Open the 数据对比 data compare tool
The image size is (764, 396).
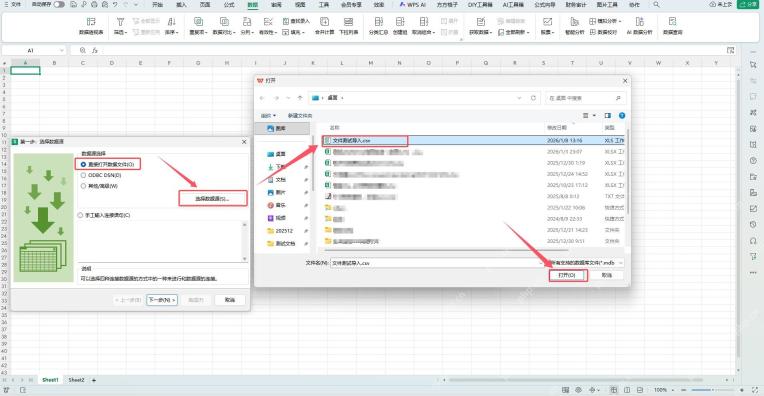pyautogui.click(x=224, y=26)
